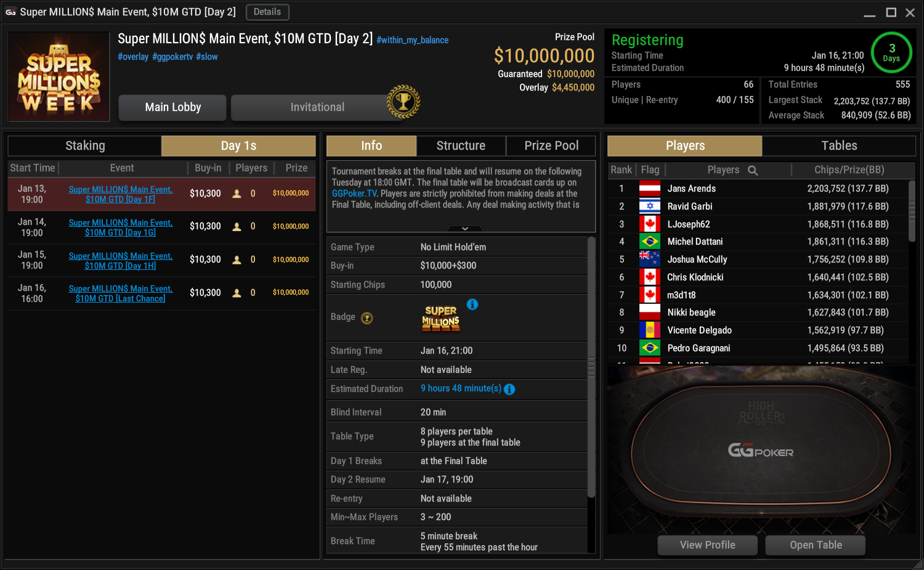Open the Prize Pool tab
This screenshot has height=570, width=924.
[551, 146]
